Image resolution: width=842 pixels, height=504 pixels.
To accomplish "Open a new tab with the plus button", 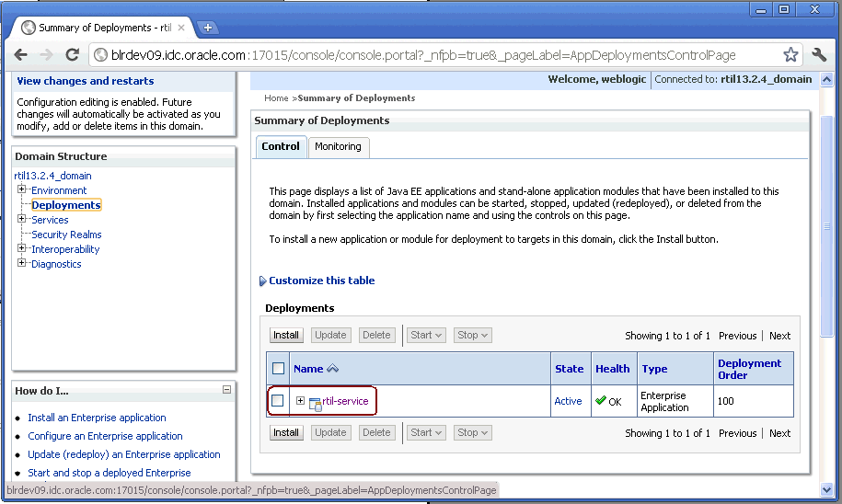I will pyautogui.click(x=207, y=28).
